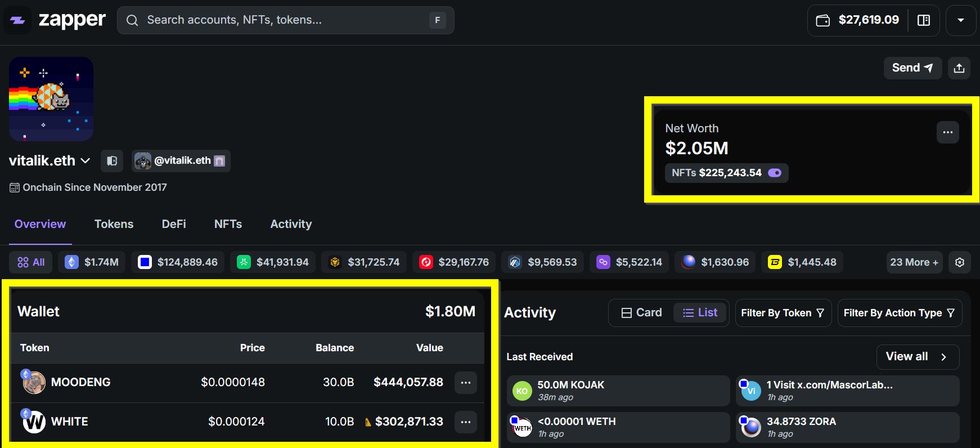Click View all activity link
Viewport: 980px width, 448px height.
(x=917, y=357)
